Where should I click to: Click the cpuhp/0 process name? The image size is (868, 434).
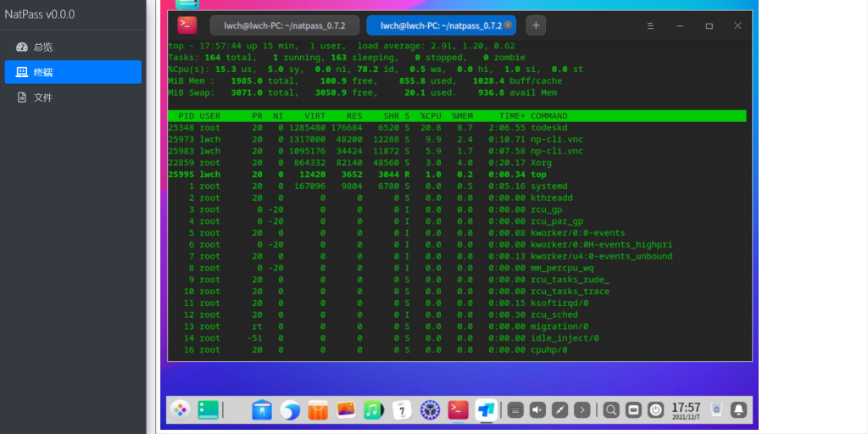pos(548,350)
